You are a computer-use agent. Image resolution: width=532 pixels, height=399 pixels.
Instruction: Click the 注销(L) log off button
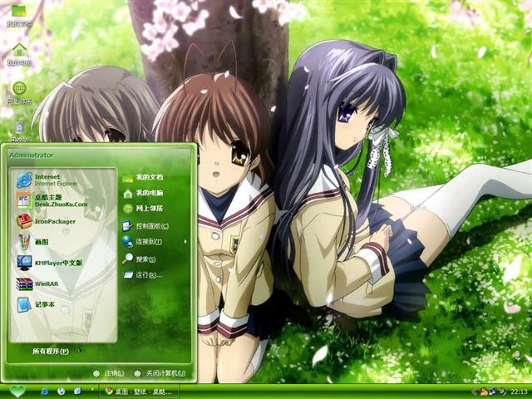[109, 373]
